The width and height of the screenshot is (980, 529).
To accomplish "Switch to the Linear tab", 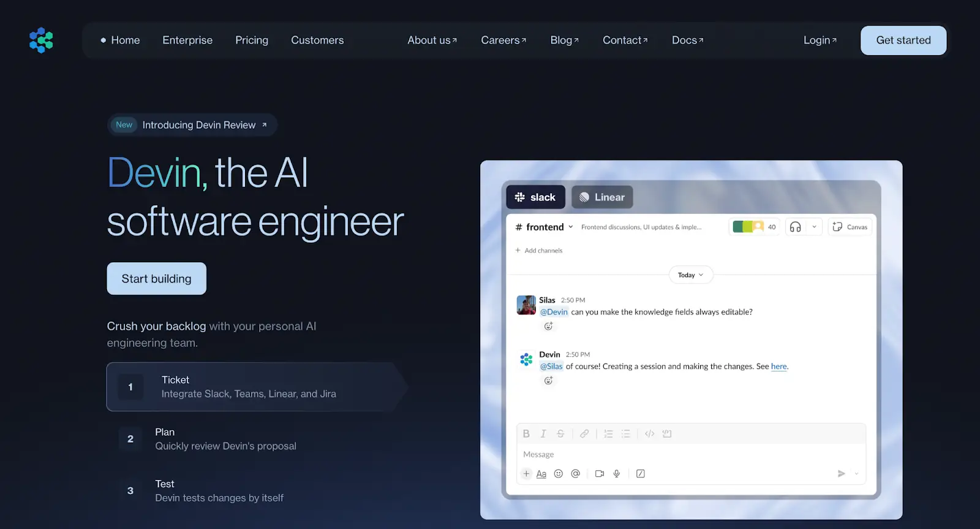I will 602,197.
